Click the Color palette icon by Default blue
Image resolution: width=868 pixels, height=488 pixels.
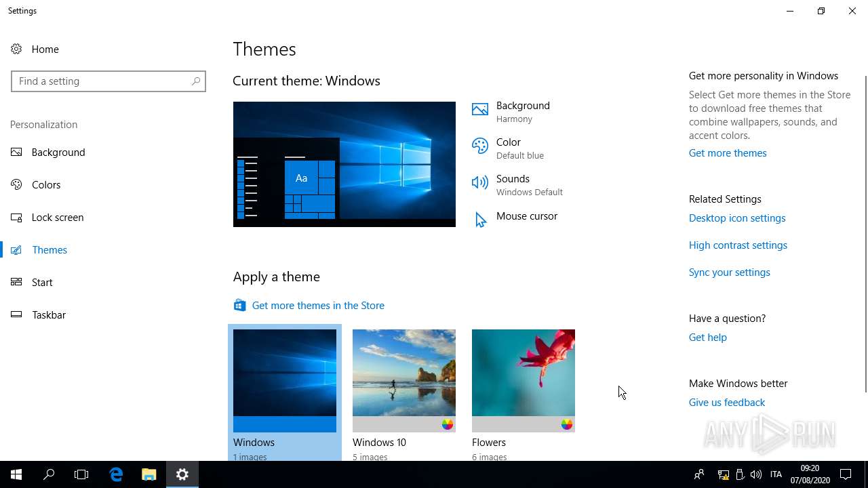point(480,146)
